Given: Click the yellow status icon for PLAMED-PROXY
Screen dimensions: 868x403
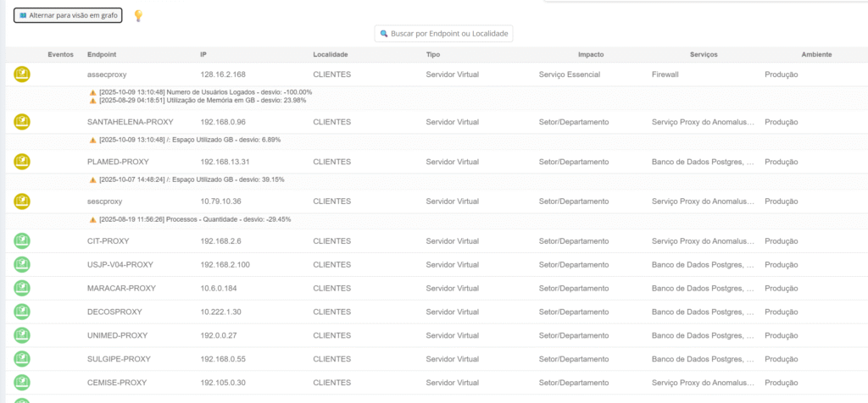Looking at the screenshot, I should (22, 162).
